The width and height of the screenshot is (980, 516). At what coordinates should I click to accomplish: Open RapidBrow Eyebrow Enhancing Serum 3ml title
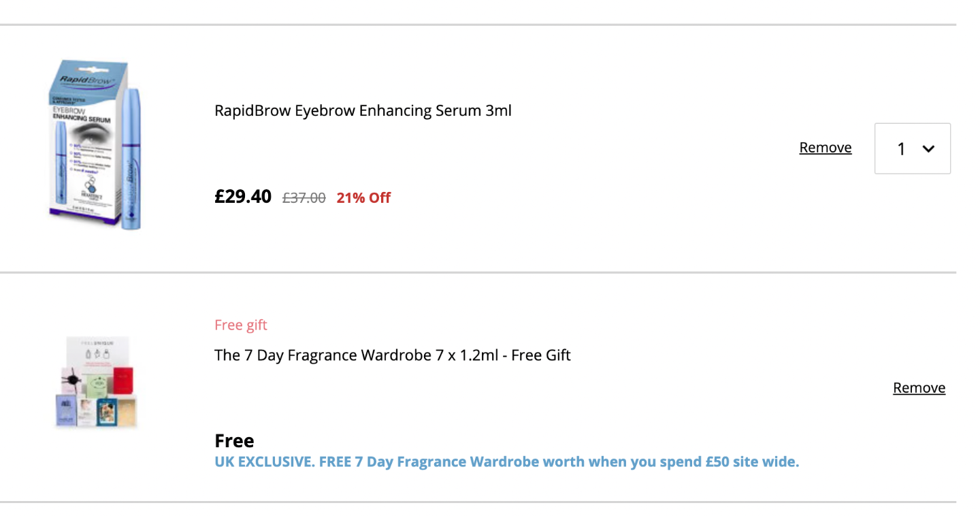click(363, 110)
